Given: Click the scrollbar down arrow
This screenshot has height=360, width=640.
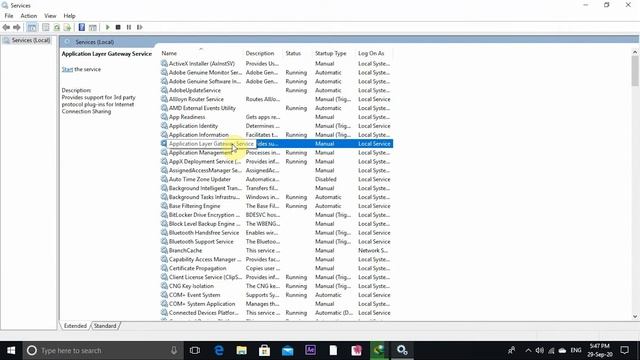Looking at the screenshot, I should [x=635, y=316].
